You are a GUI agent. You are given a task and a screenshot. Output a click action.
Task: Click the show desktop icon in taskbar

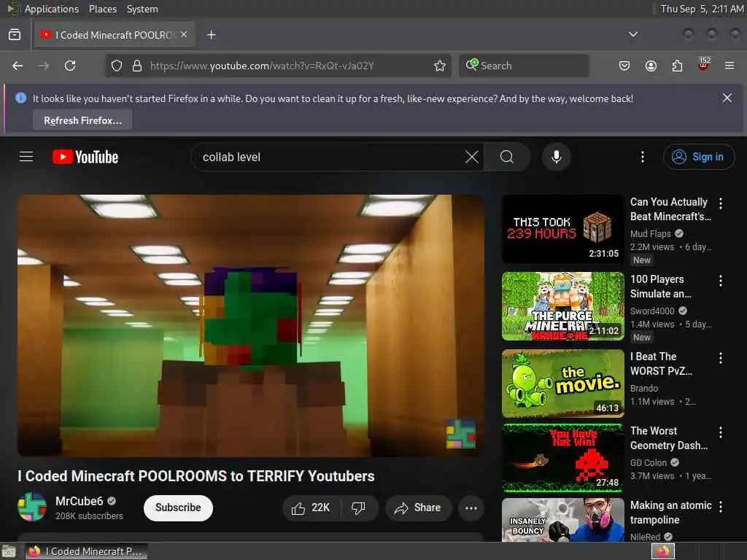(9, 552)
